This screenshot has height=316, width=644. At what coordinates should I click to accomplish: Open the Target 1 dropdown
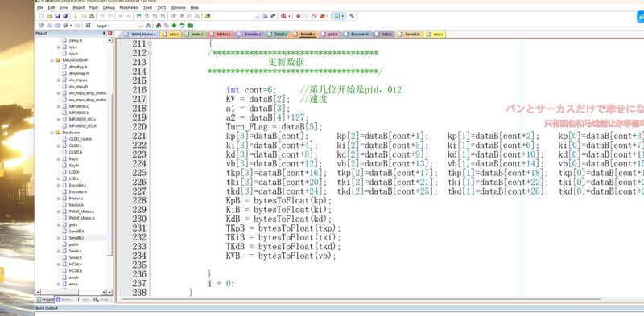pyautogui.click(x=118, y=26)
